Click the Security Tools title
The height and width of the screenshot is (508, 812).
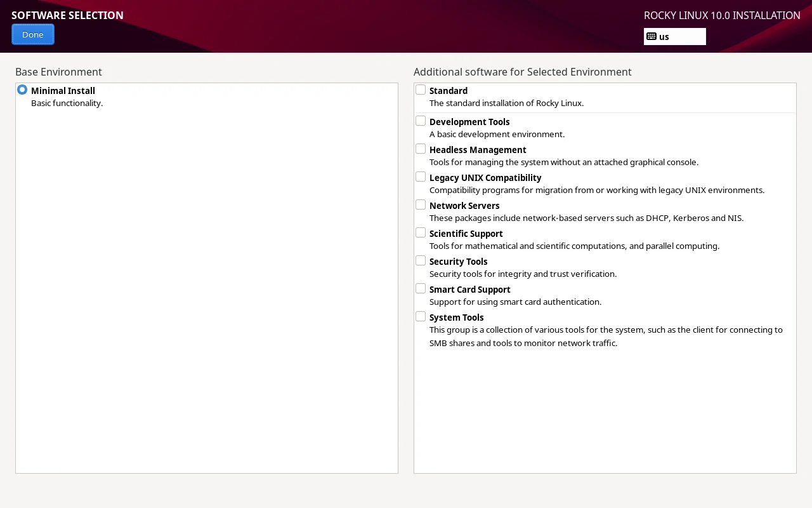click(x=458, y=262)
